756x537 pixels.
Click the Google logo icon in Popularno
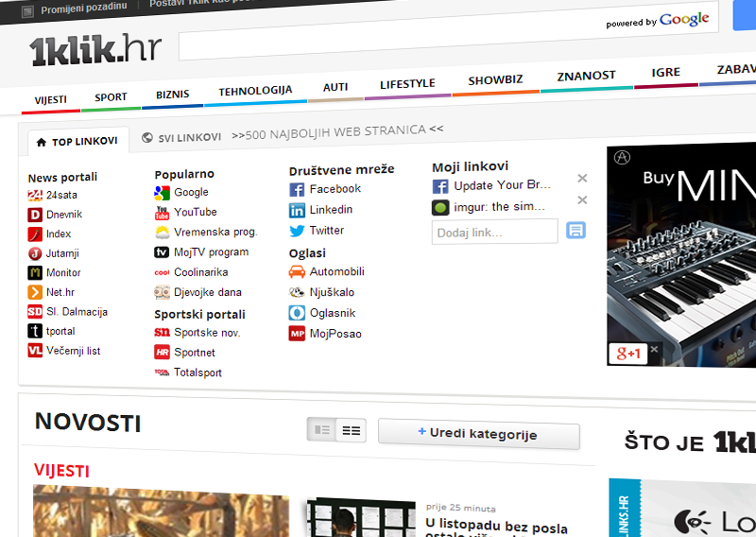click(162, 193)
